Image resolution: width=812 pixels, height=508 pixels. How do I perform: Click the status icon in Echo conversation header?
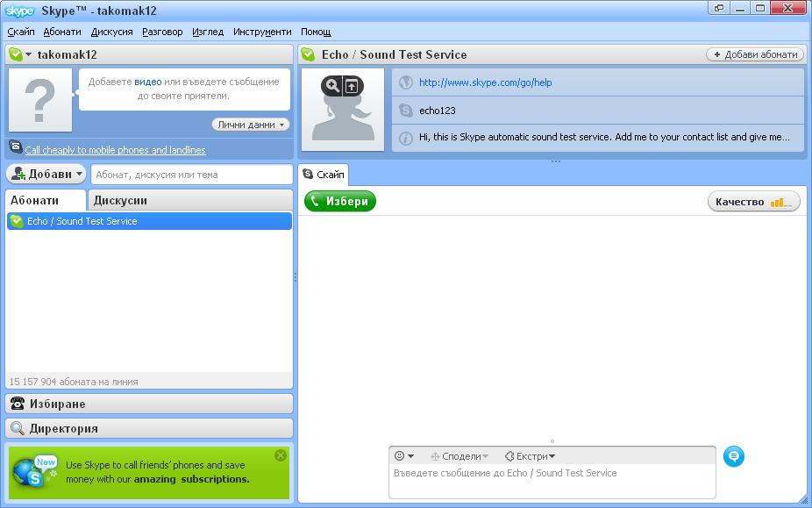tap(308, 54)
